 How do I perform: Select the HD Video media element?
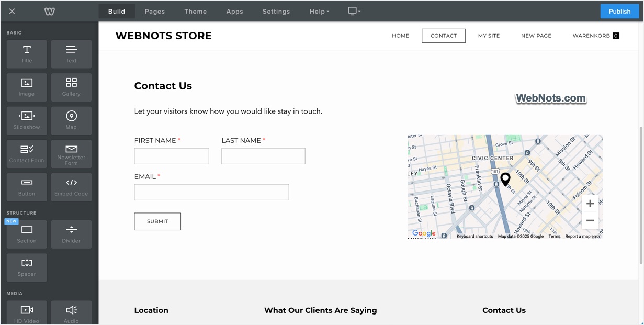27,313
